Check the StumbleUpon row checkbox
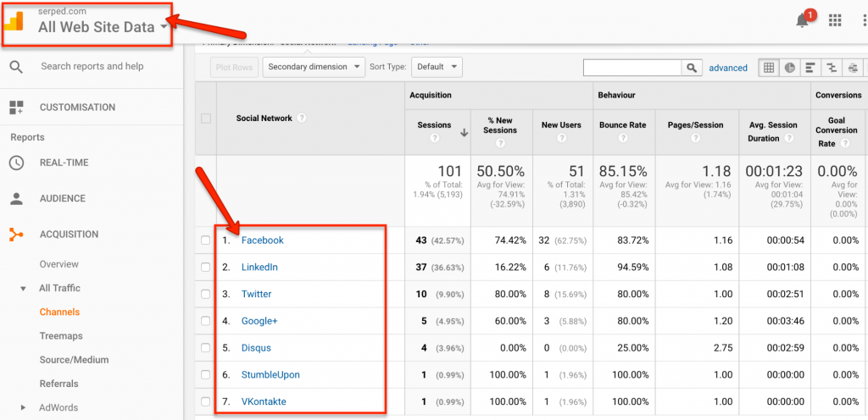868x420 pixels. pos(206,374)
